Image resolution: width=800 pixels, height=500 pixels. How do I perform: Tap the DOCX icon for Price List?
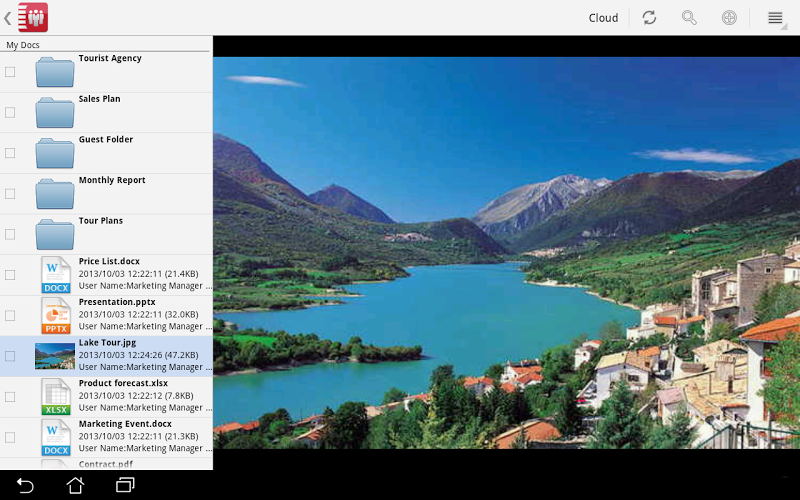56,274
